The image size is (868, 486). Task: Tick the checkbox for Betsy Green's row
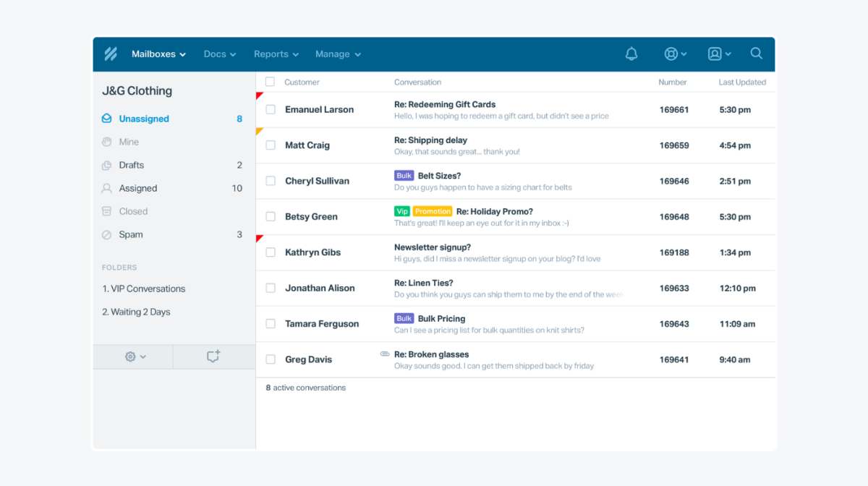271,216
